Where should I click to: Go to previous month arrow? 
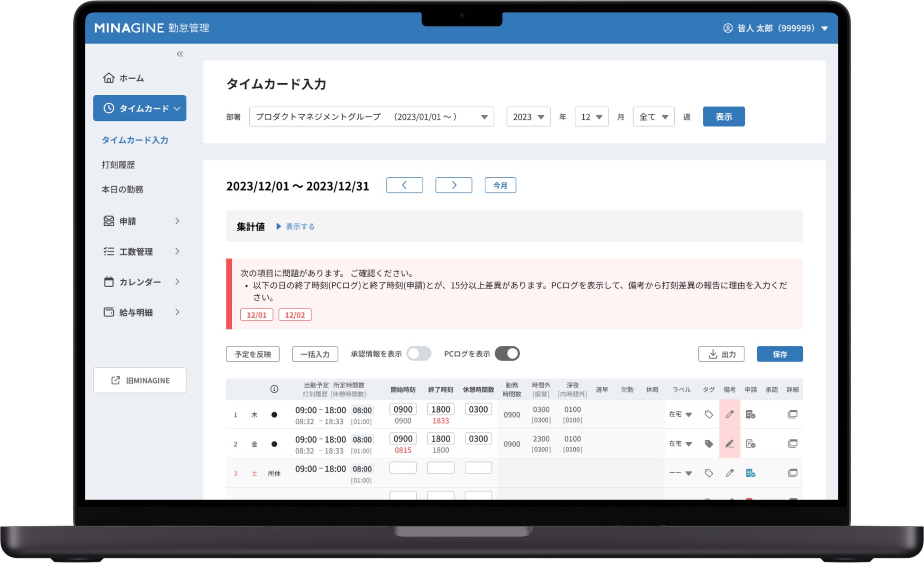click(404, 185)
